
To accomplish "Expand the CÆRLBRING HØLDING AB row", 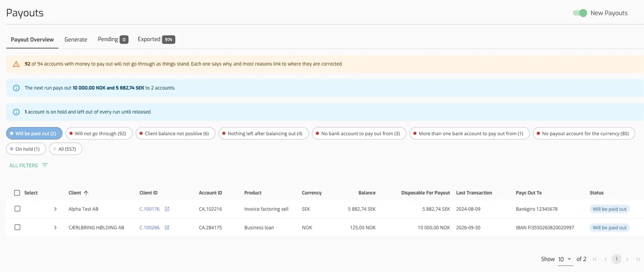I will coord(55,228).
